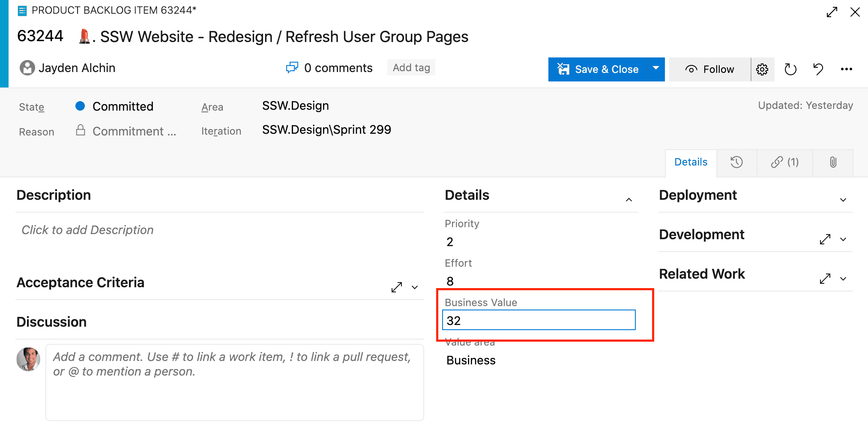The height and width of the screenshot is (427, 868).
Task: Click the revert changes undo icon
Action: click(x=818, y=69)
